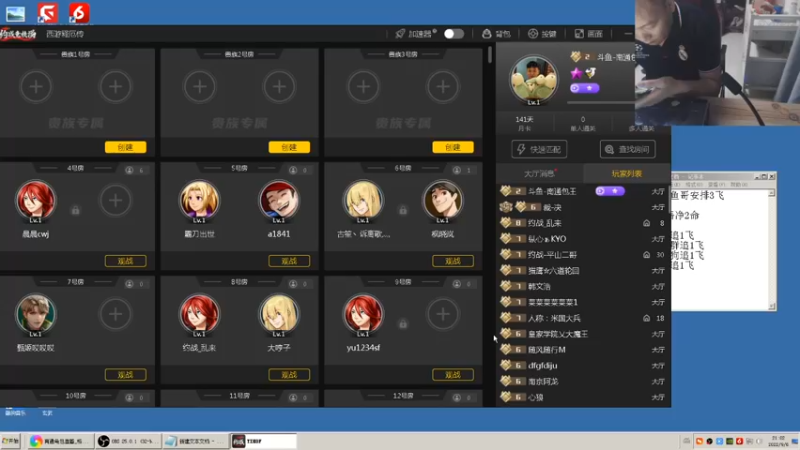Click room icon on 约战_乱来 row
Screen dimensions: 800x450
coord(646,223)
